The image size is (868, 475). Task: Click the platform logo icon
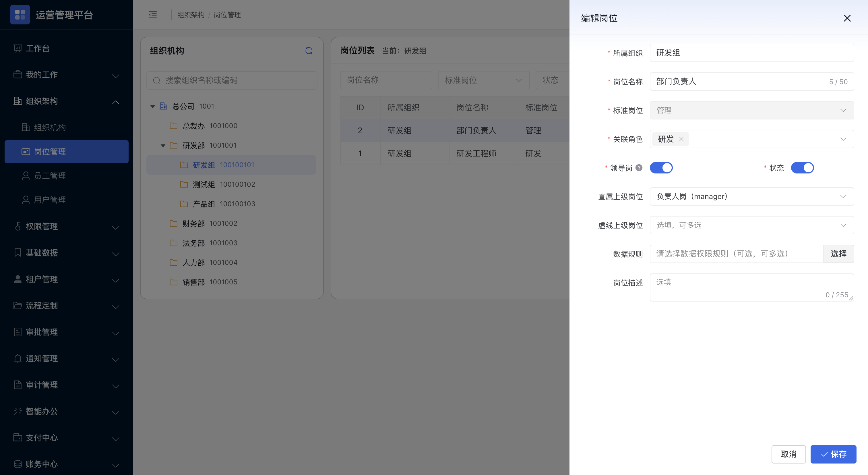coord(20,14)
